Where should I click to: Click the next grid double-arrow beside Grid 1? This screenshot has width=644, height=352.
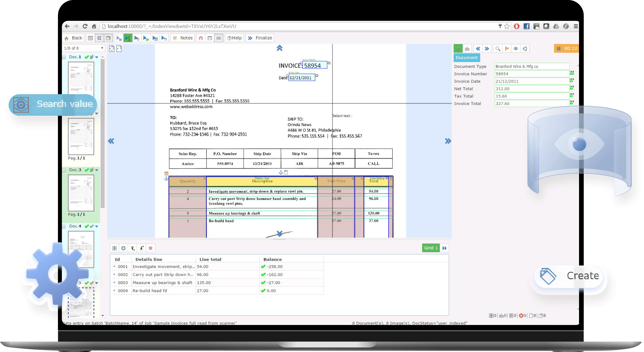444,248
